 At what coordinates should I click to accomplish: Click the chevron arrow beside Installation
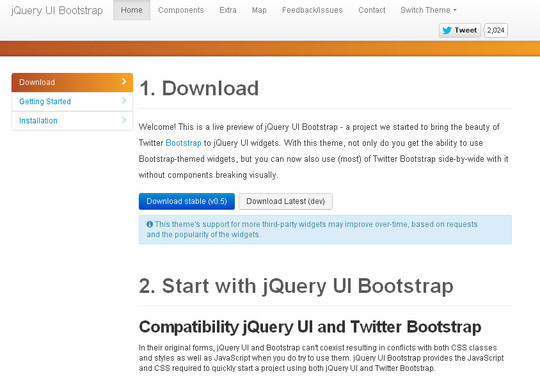coord(124,119)
